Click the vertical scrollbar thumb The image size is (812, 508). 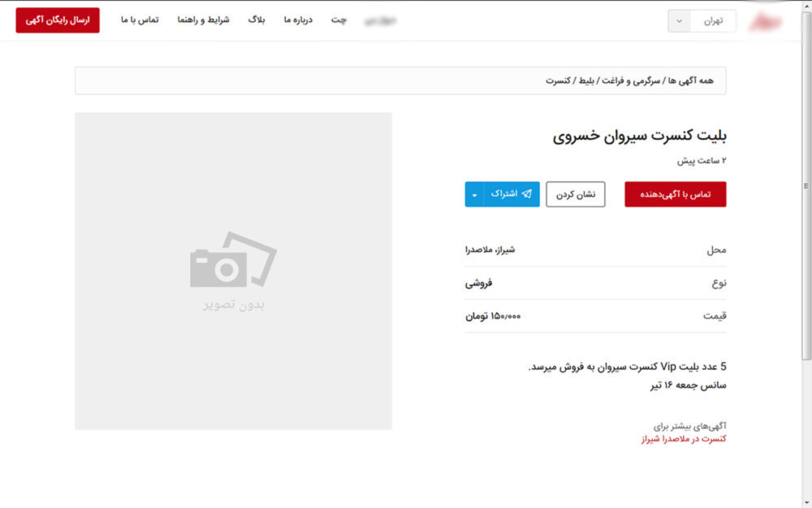[x=806, y=185]
